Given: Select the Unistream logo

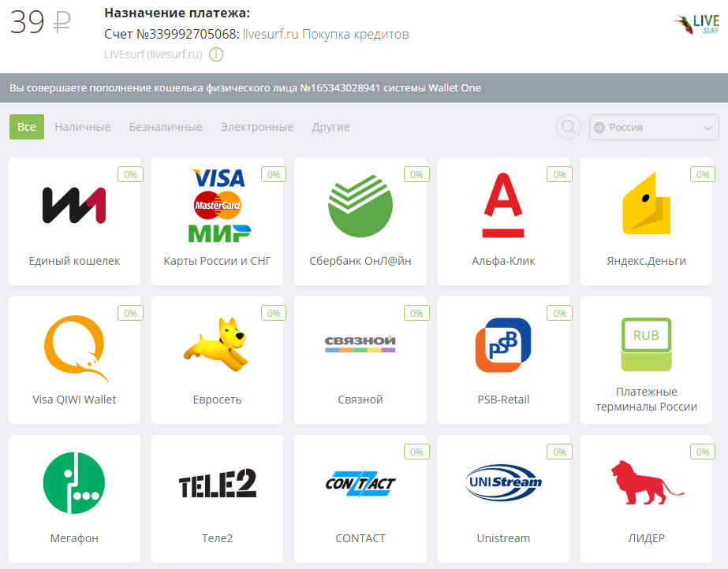Looking at the screenshot, I should 503,482.
